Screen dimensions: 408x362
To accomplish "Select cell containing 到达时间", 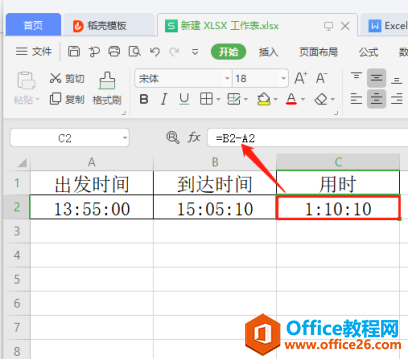I will [215, 183].
